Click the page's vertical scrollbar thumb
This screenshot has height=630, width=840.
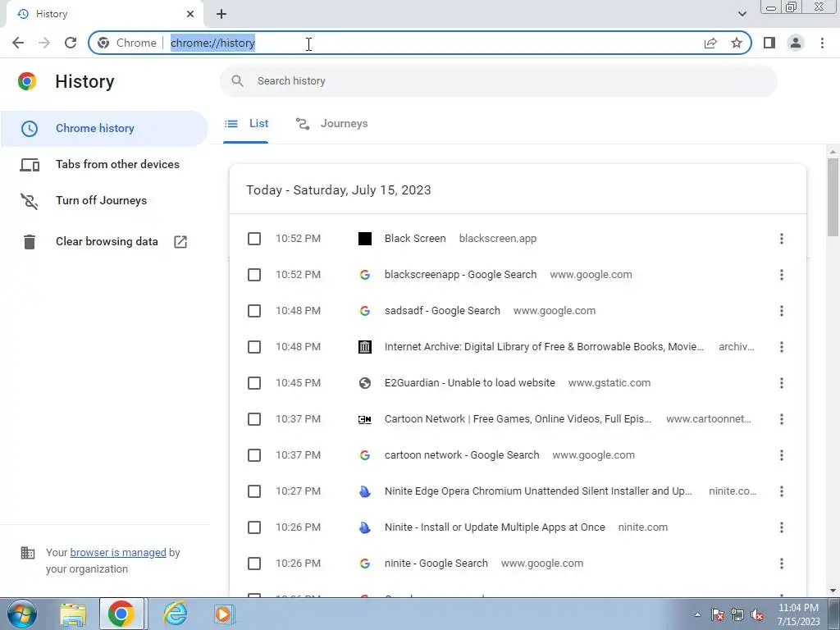click(x=833, y=197)
